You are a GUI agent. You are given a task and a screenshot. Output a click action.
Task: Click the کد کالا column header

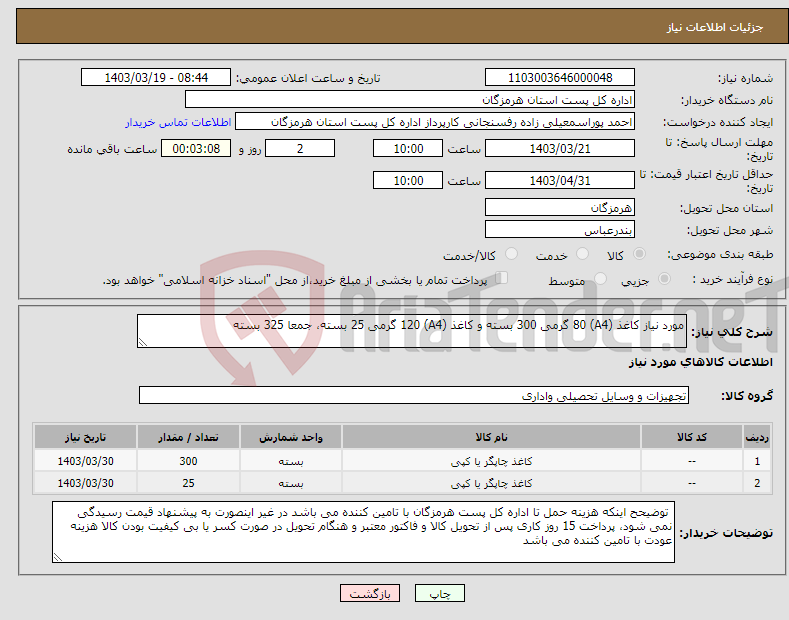click(692, 437)
